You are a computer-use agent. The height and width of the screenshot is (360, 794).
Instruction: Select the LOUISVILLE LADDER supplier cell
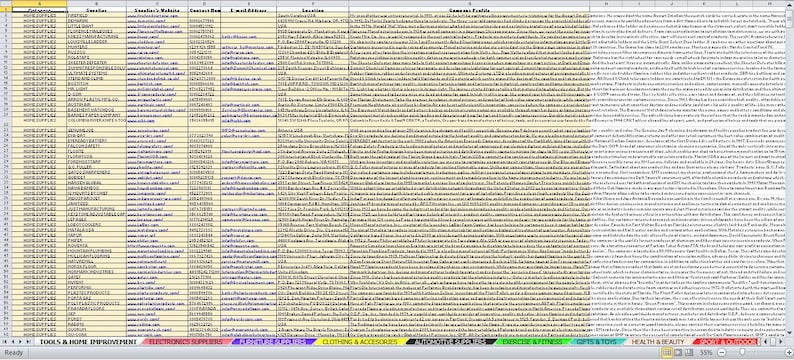pyautogui.click(x=96, y=42)
